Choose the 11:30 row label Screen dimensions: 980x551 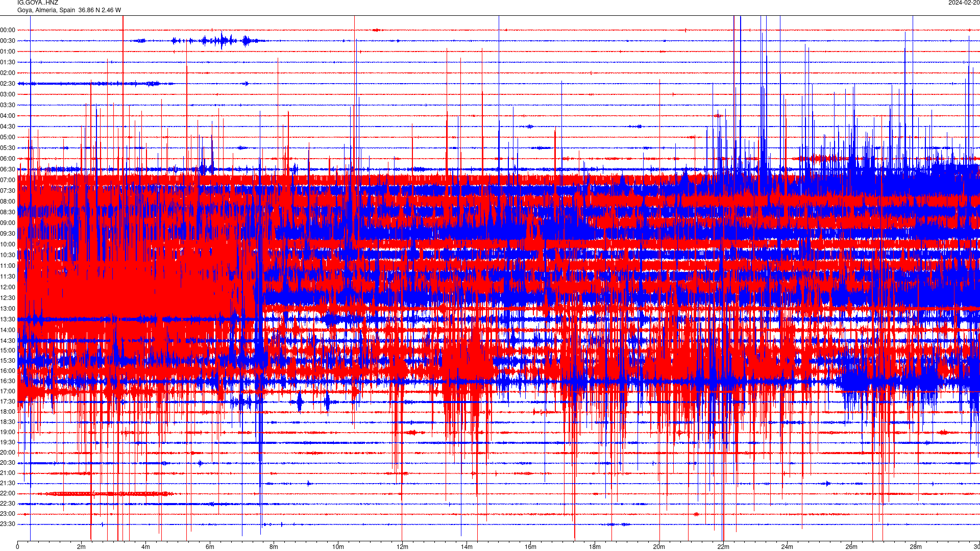(8, 277)
